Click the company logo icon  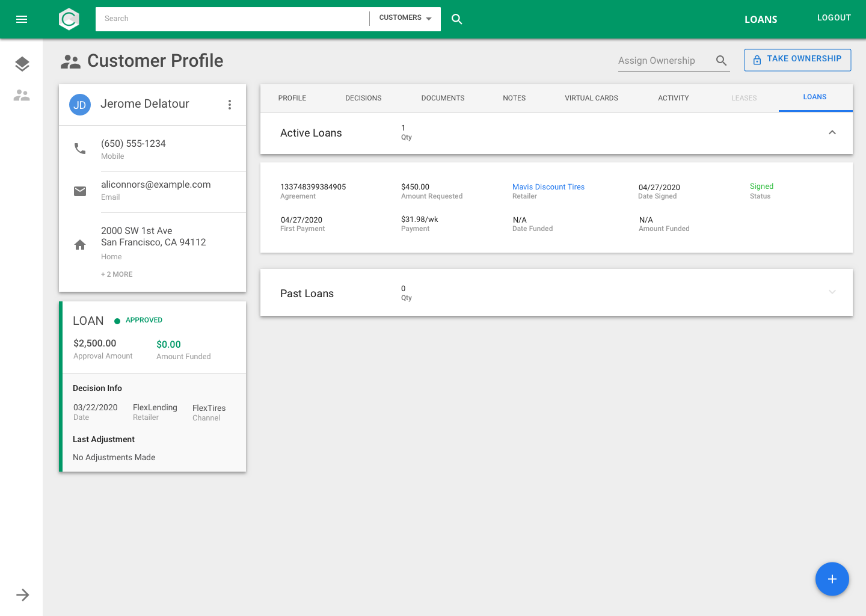click(69, 19)
